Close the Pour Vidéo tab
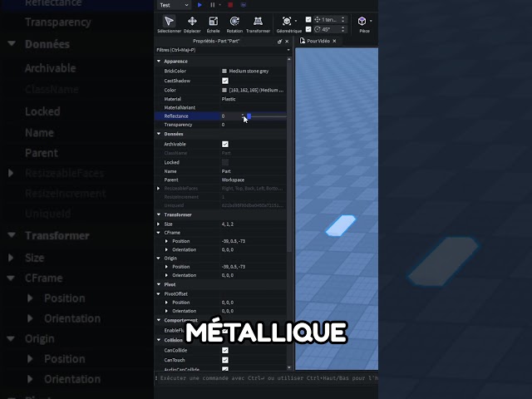 [334, 41]
